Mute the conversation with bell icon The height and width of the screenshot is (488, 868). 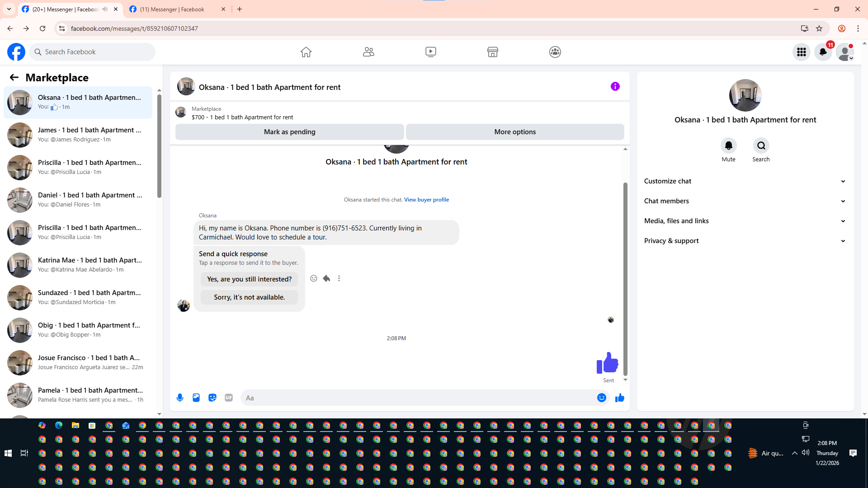click(729, 145)
